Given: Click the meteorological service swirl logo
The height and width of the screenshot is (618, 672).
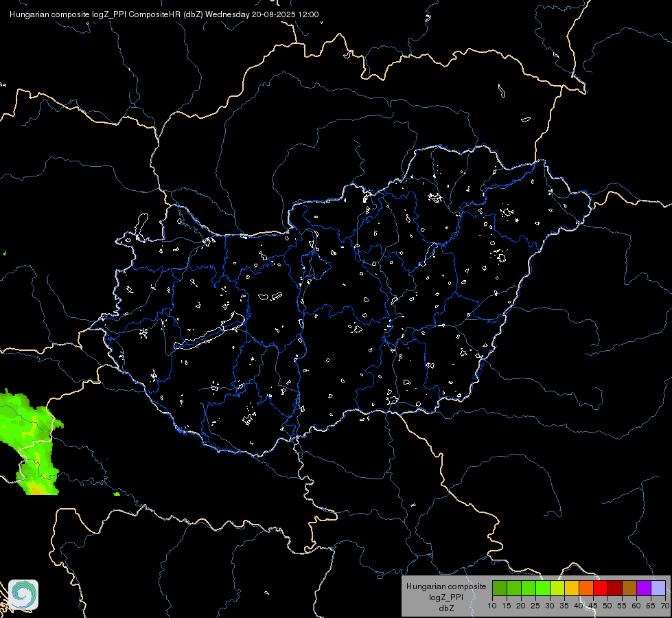Looking at the screenshot, I should pos(23,595).
